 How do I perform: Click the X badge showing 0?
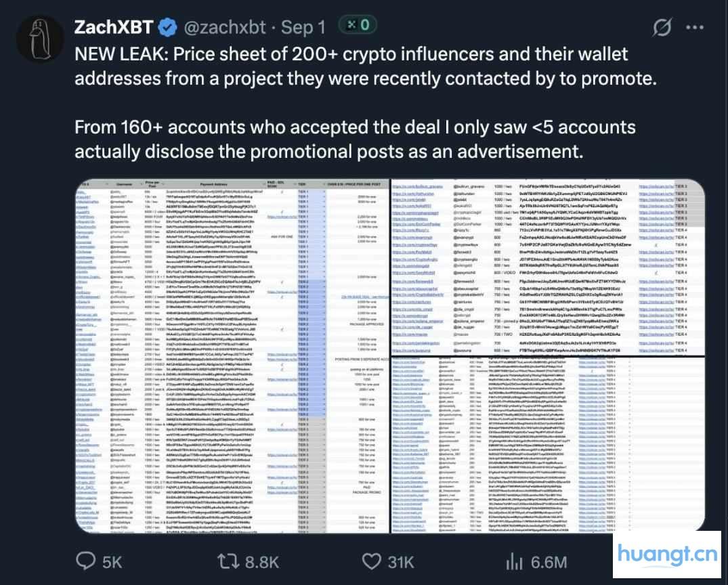357,26
